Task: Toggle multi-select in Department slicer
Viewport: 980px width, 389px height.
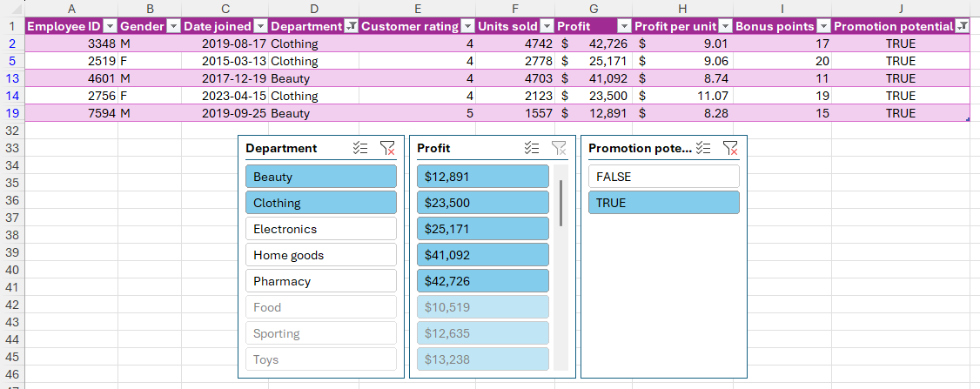Action: pyautogui.click(x=361, y=149)
